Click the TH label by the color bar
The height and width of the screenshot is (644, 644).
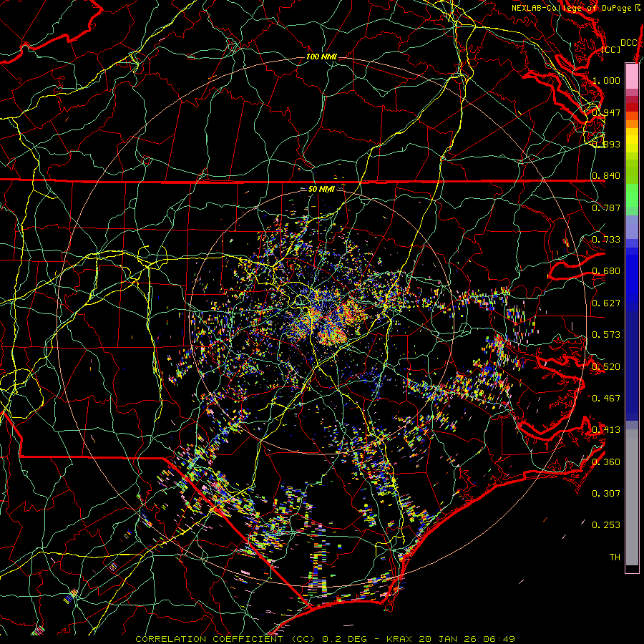coord(615,557)
